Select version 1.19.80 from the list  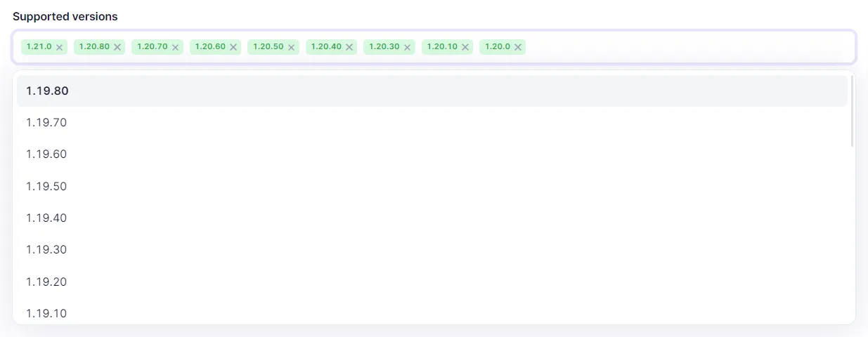point(432,91)
